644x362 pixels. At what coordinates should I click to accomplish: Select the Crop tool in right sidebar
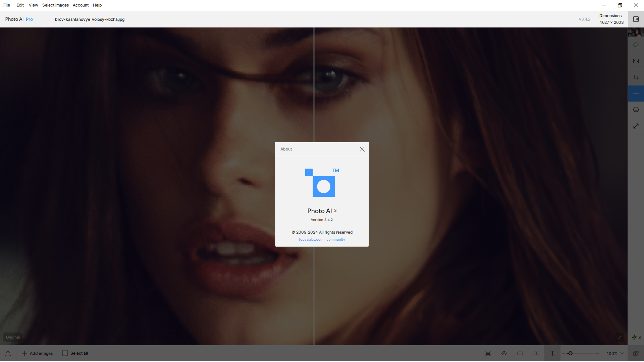click(636, 77)
